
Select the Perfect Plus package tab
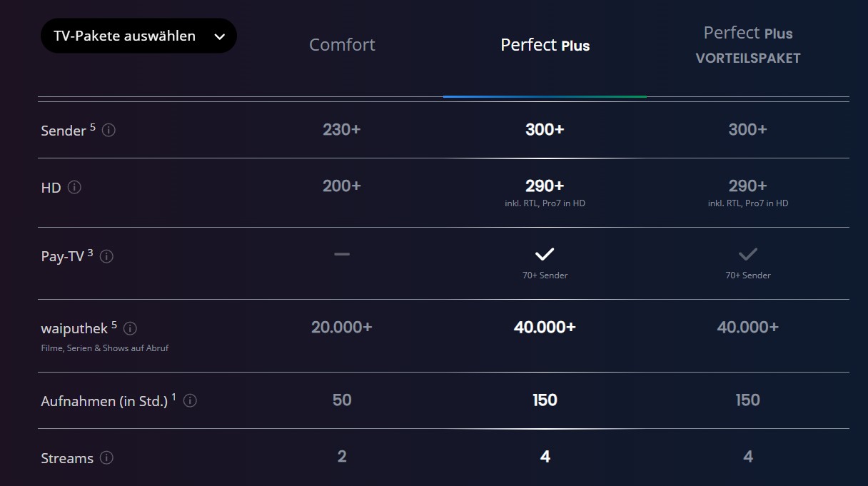(545, 45)
